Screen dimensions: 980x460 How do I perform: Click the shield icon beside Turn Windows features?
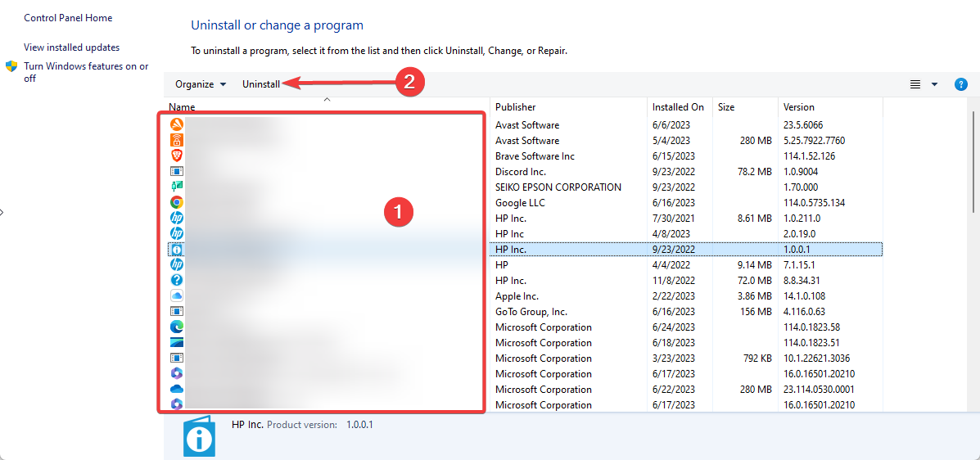[x=11, y=66]
